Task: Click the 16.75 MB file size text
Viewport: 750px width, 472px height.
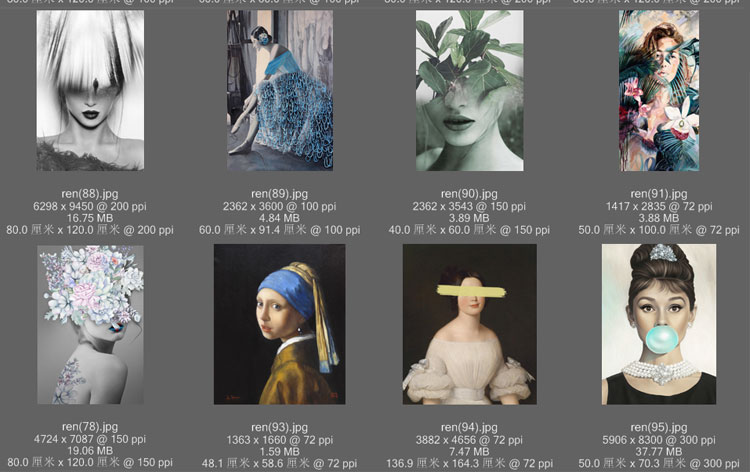Action: (89, 218)
